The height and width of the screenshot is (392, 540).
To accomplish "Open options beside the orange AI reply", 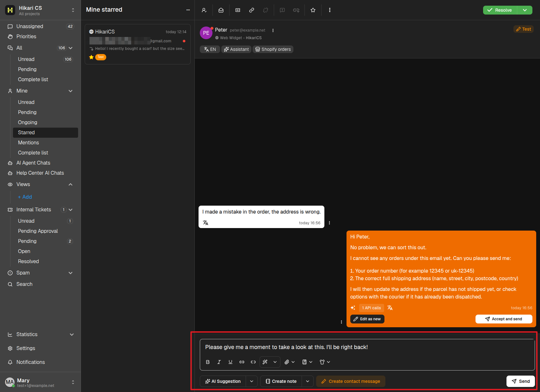I will coord(341,322).
